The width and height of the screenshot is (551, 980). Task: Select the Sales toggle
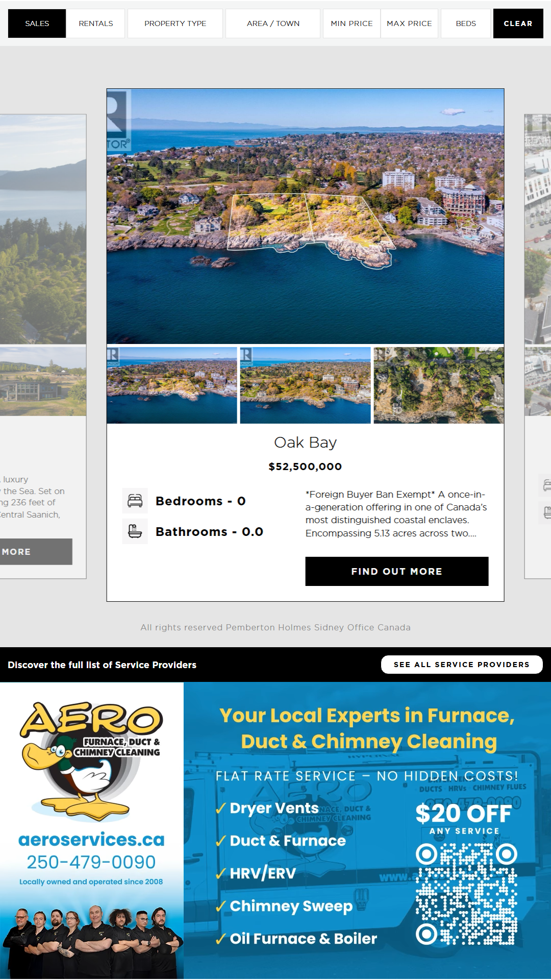[37, 23]
